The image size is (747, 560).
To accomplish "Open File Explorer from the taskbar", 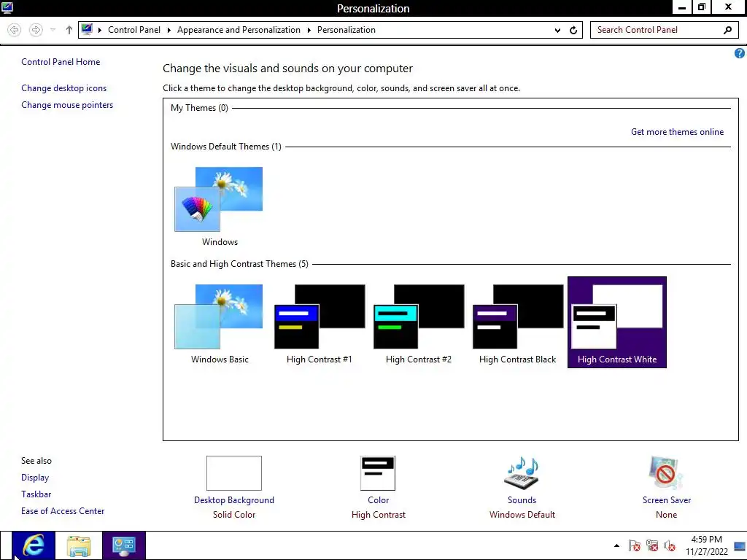I will point(79,545).
